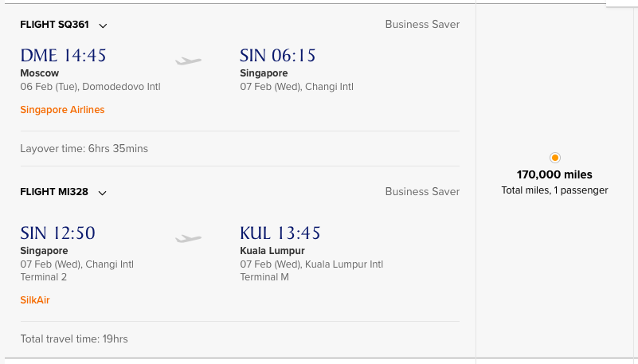The image size is (638, 364).
Task: Click the DME 14:45 departure time
Action: coord(63,55)
